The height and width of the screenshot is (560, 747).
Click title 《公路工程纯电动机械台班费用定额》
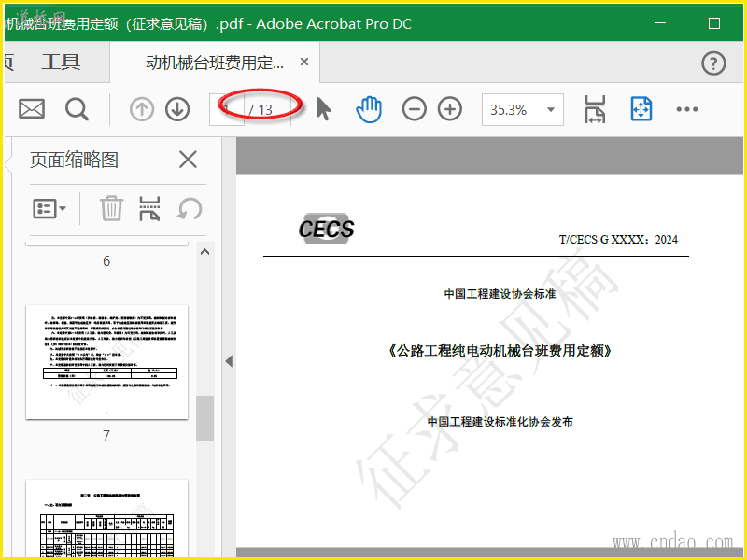[500, 351]
